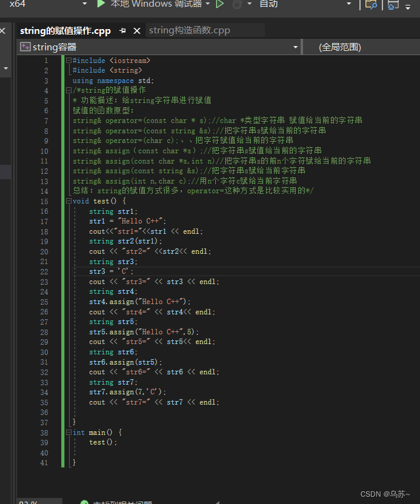
Task: Open the string容器 project scope dropdown
Action: (x=296, y=47)
